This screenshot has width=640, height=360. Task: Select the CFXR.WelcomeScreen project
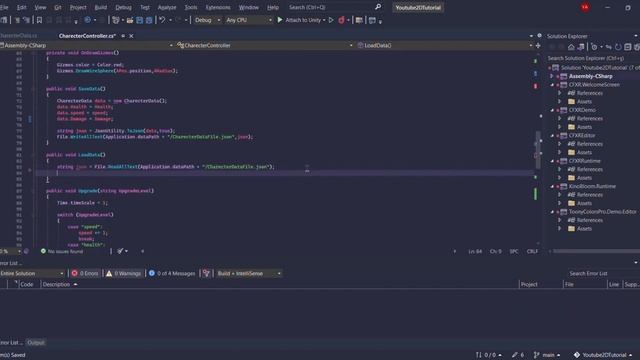coord(594,85)
